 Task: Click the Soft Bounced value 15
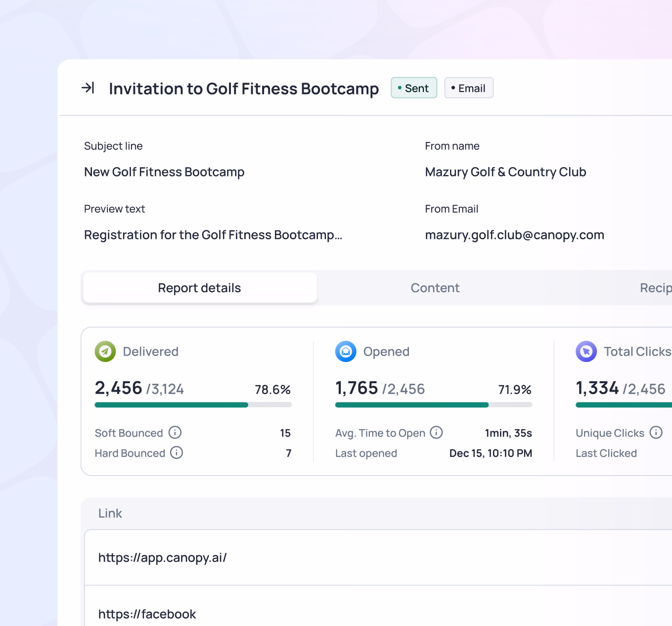click(x=285, y=433)
